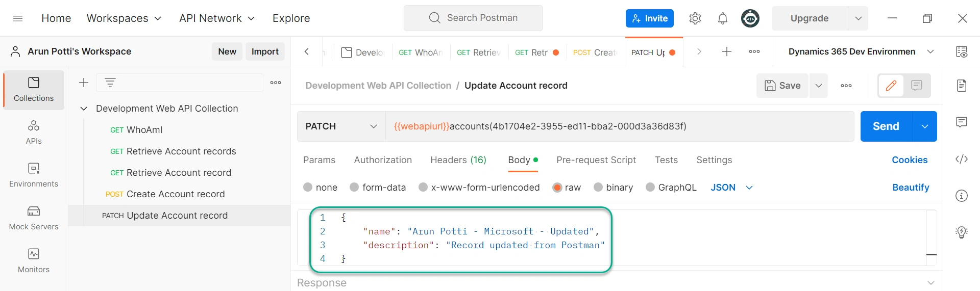This screenshot has height=291, width=980.
Task: Open request info icon in right sidebar
Action: 962,196
